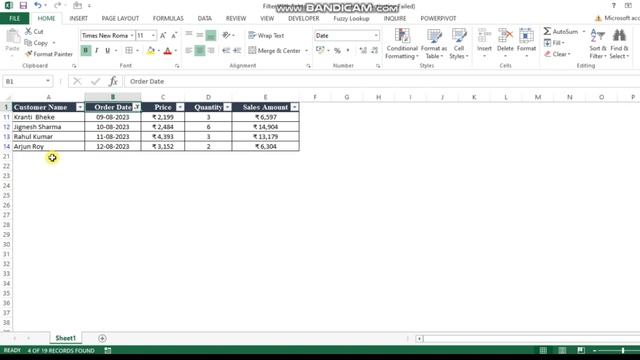Open the font name dropdown
Image resolution: width=640 pixels, height=360 pixels.
(x=132, y=36)
